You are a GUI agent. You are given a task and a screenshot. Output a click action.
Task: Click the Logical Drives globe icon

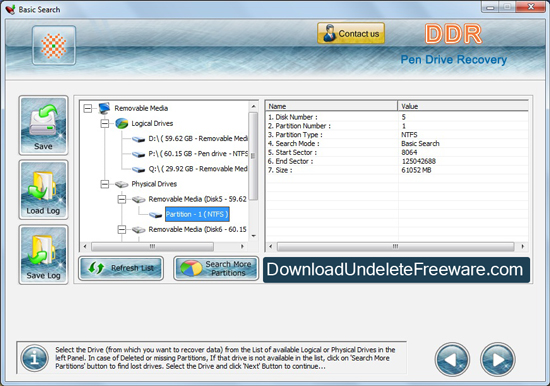(121, 124)
